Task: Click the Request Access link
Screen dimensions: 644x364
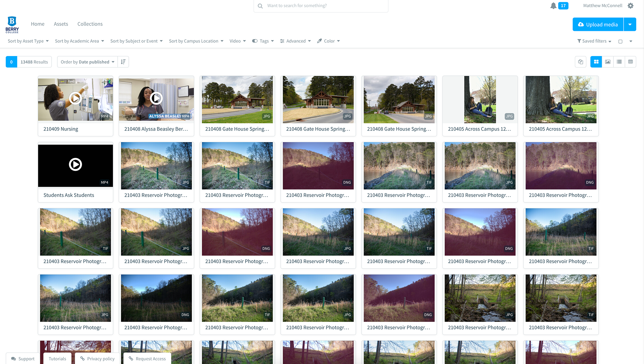Action: click(147, 359)
